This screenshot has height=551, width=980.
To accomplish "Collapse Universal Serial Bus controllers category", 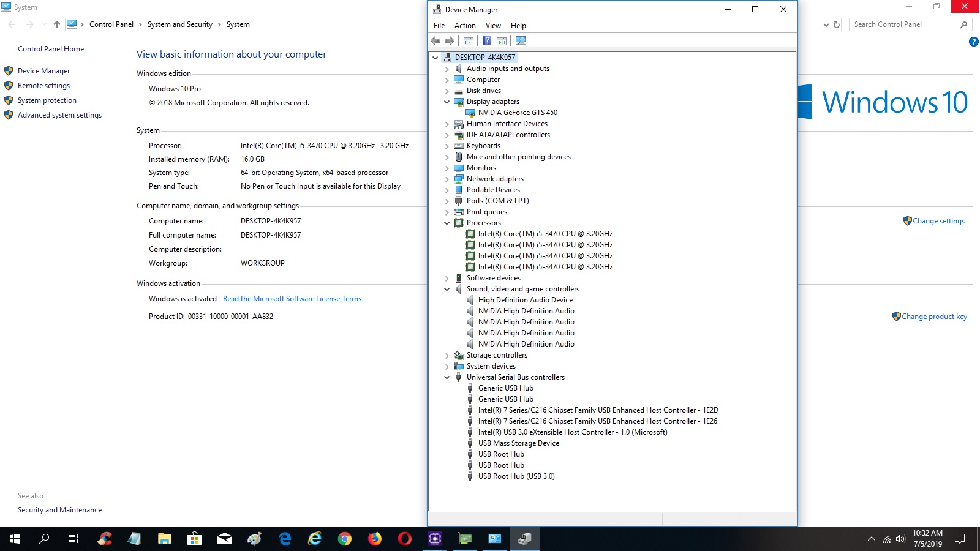I will [447, 377].
